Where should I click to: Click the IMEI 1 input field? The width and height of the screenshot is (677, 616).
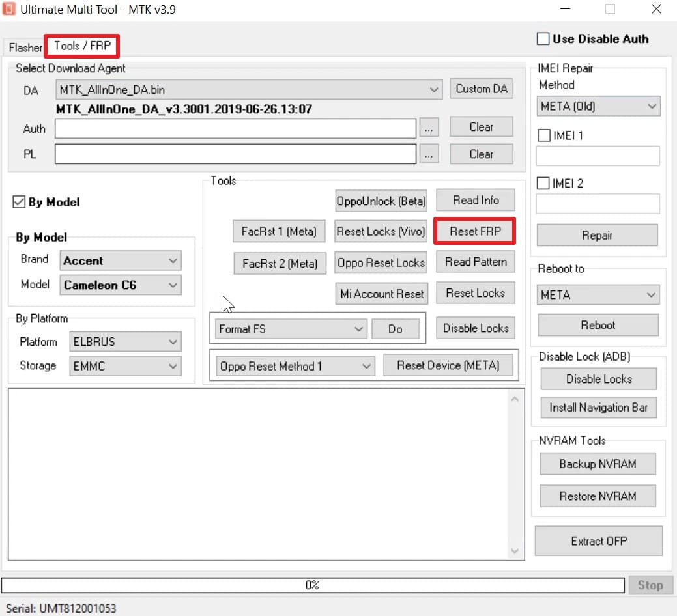coord(598,156)
